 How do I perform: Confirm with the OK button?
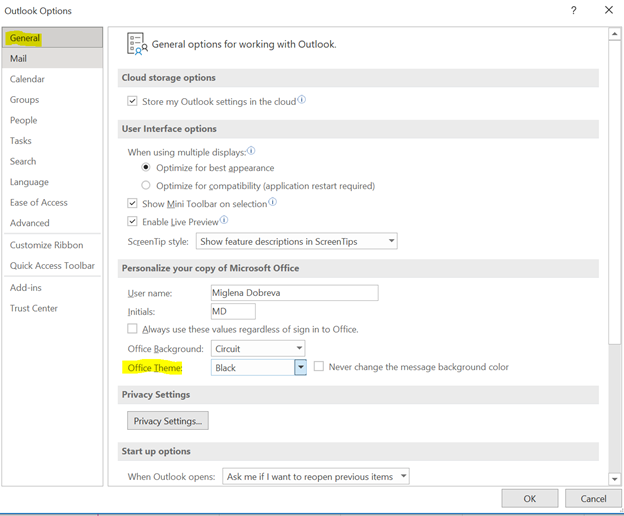(x=530, y=498)
